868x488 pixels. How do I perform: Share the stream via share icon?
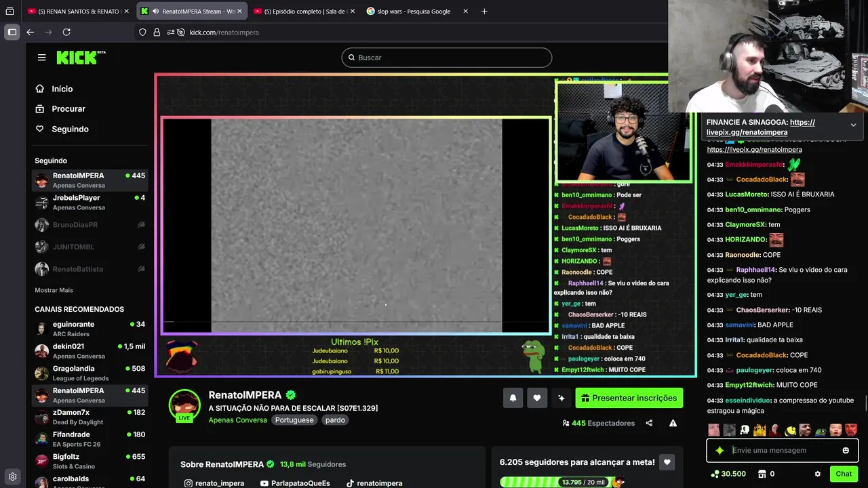[649, 423]
